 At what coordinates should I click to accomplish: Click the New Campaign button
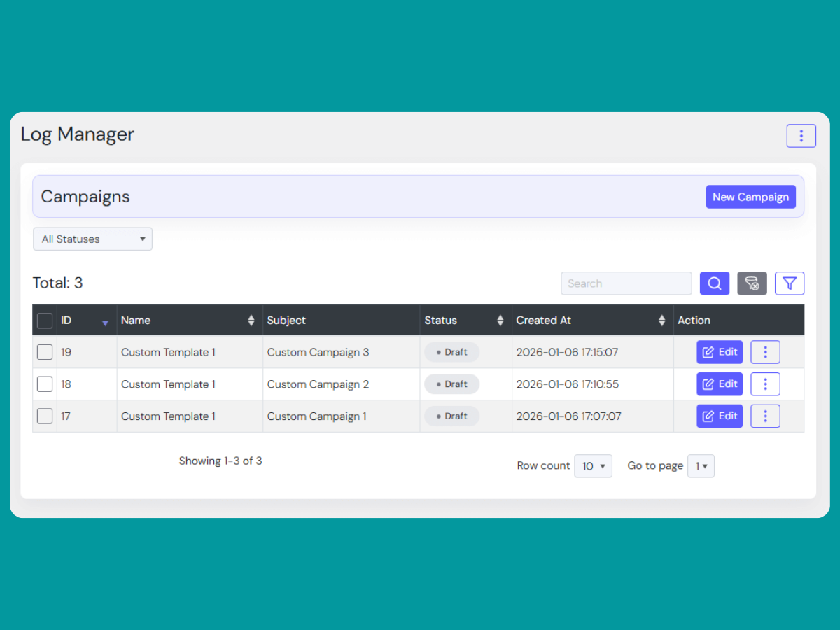(750, 197)
